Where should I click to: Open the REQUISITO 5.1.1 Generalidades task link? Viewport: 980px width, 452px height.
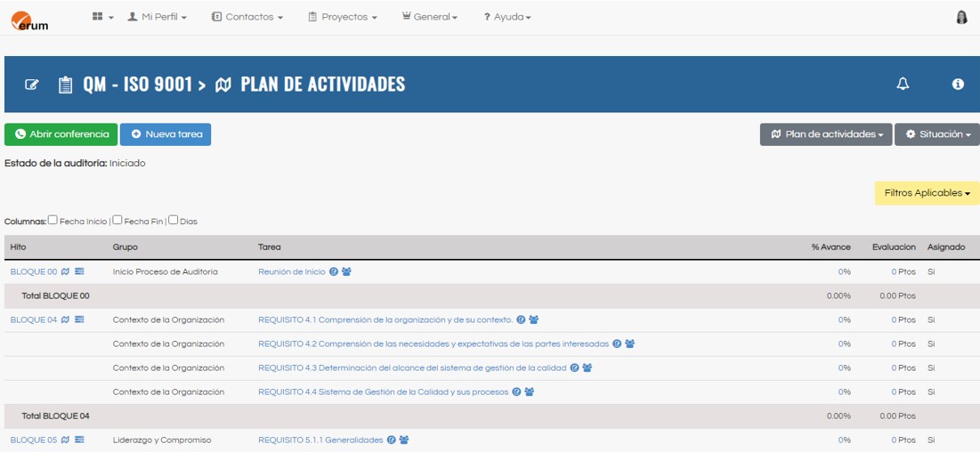point(320,440)
